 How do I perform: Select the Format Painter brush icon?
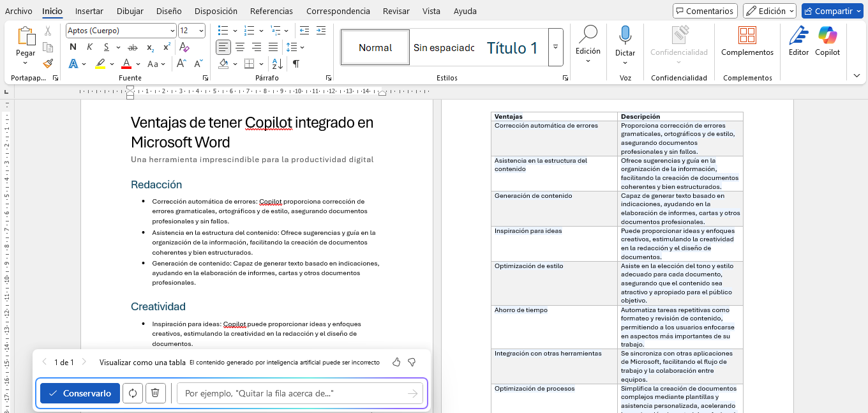[48, 63]
